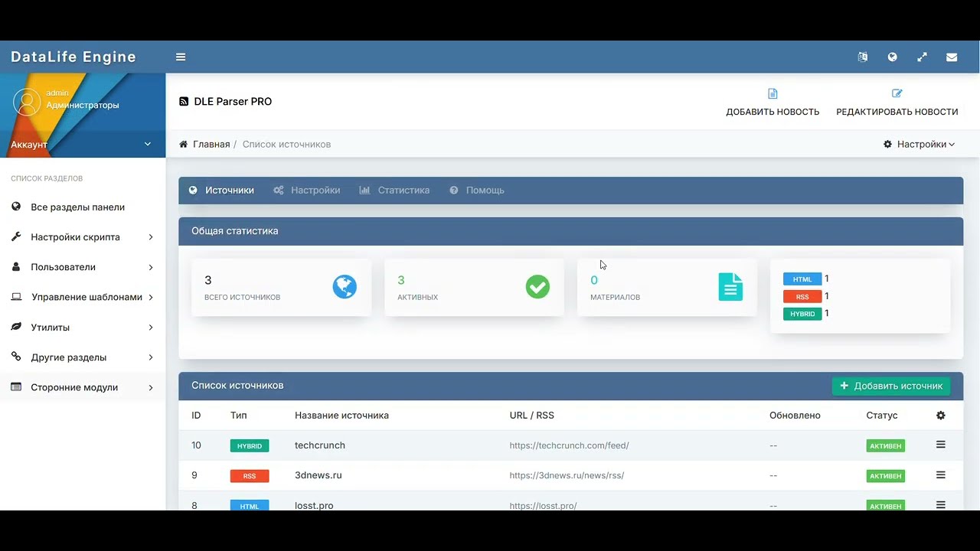Click the teal document materials icon
The height and width of the screenshot is (551, 980).
click(x=730, y=287)
